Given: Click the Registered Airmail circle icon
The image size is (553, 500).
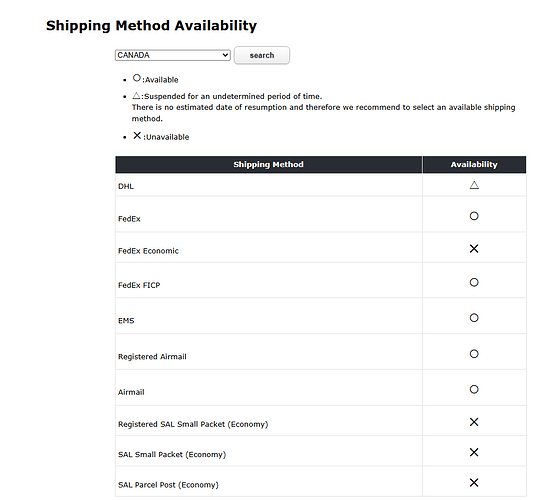Looking at the screenshot, I should [x=474, y=354].
